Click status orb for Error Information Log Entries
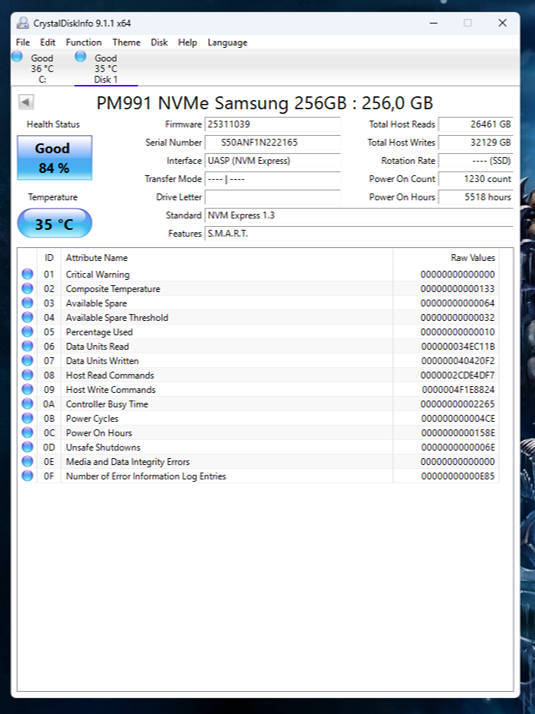 pyautogui.click(x=27, y=476)
